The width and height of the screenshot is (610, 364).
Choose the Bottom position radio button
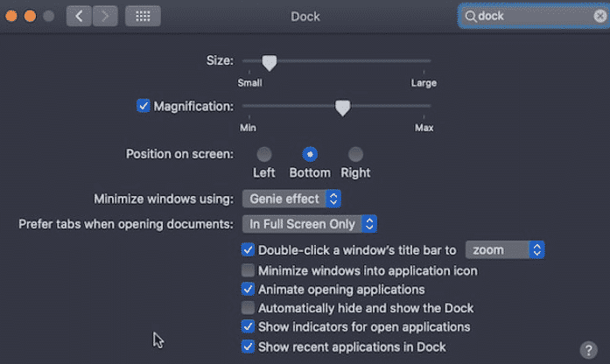(x=310, y=154)
